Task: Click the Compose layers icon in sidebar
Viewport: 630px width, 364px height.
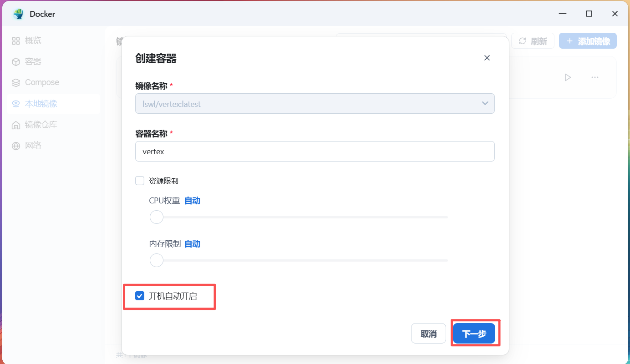Action: [16, 83]
